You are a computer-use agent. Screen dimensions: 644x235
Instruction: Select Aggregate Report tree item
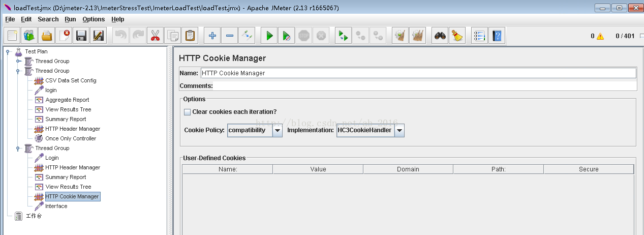67,100
